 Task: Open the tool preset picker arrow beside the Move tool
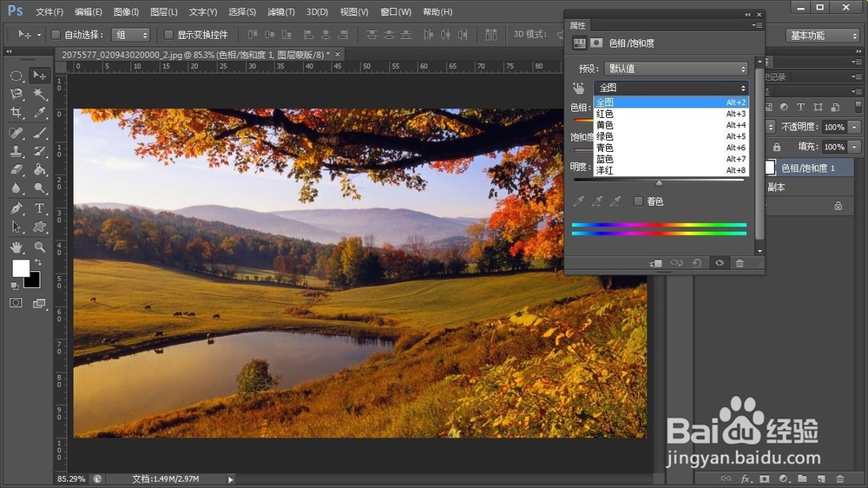[x=39, y=35]
